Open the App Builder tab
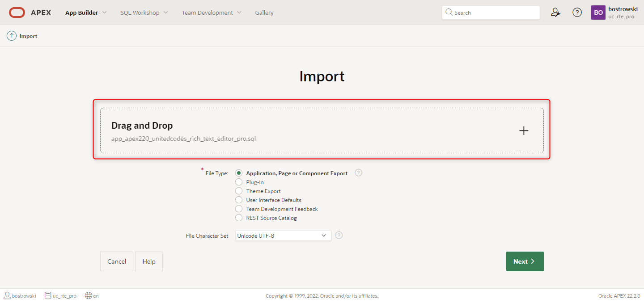Screen dimensions: 644x303 click(x=81, y=13)
